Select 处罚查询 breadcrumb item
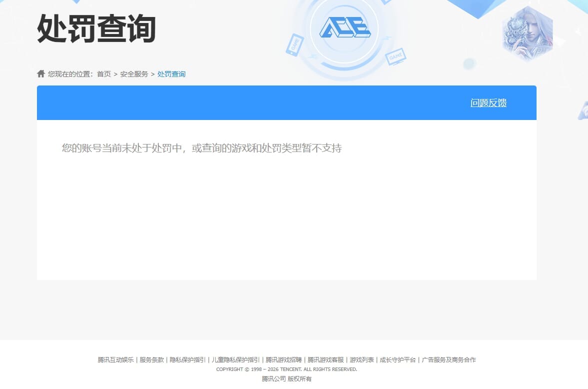 click(171, 74)
